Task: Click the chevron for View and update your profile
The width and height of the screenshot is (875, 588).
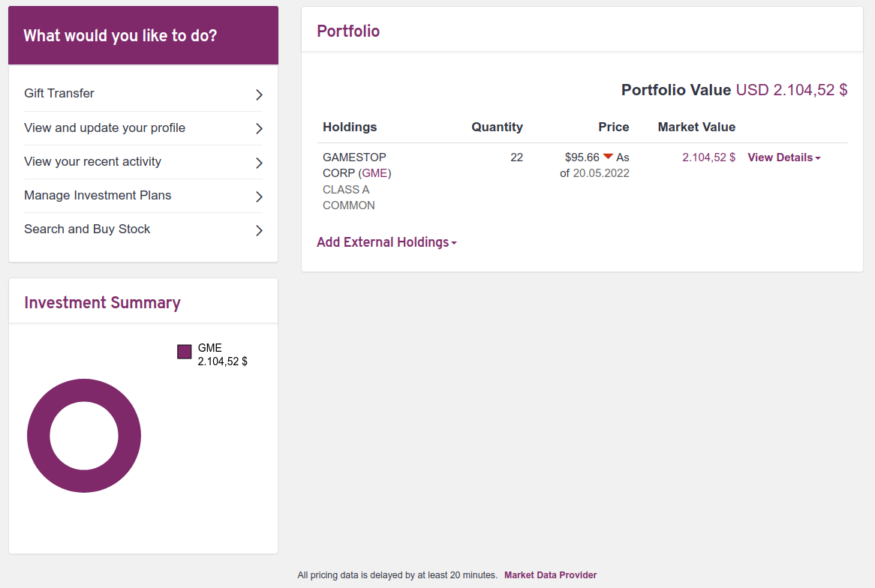Action: 259,128
